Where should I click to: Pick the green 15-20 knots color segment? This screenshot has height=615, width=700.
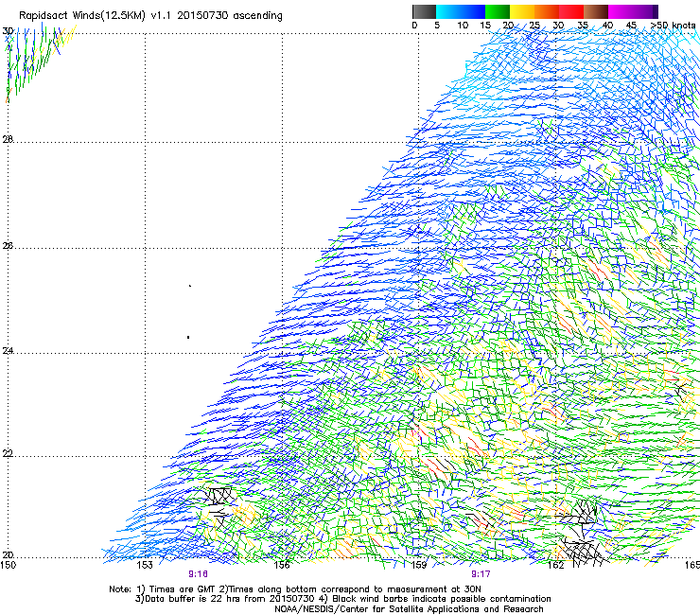(x=498, y=11)
